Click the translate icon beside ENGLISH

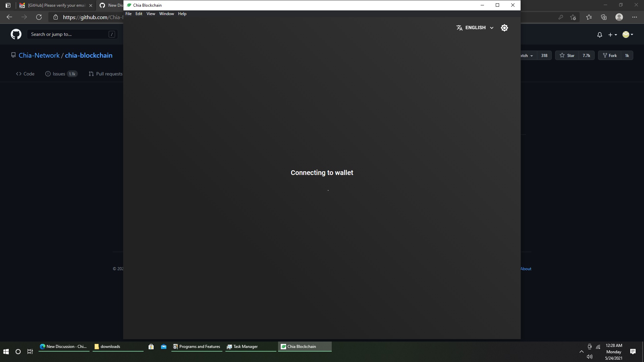460,28
